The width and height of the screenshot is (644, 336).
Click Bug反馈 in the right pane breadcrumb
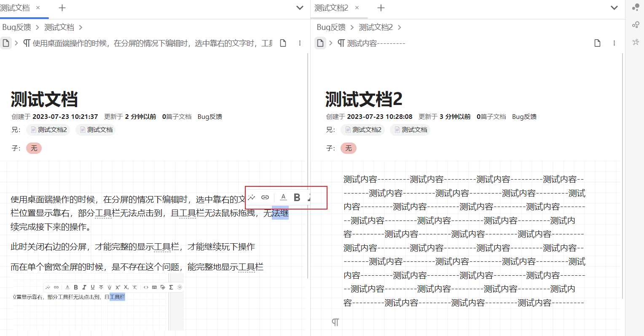[x=331, y=27]
